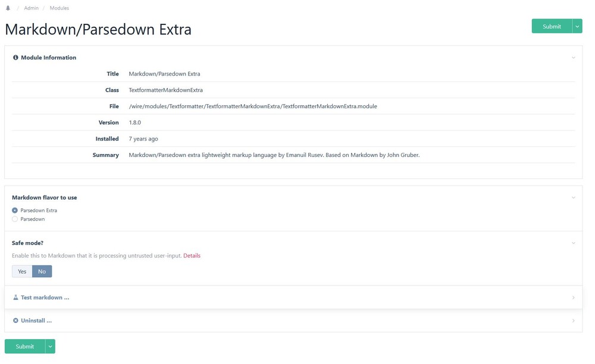
Task: Collapse the Module Information section chevron
Action: (x=574, y=58)
